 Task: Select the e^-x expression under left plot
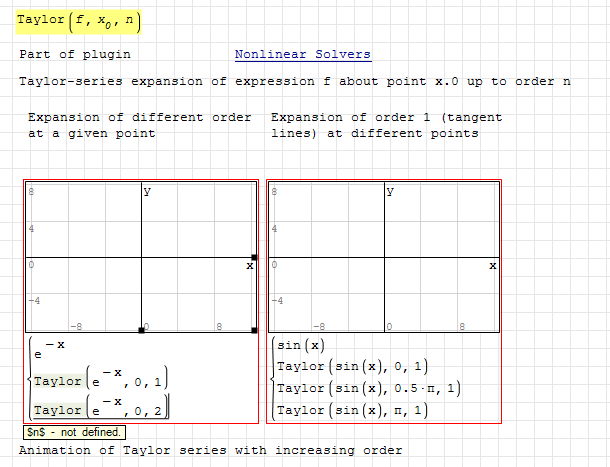(x=50, y=350)
